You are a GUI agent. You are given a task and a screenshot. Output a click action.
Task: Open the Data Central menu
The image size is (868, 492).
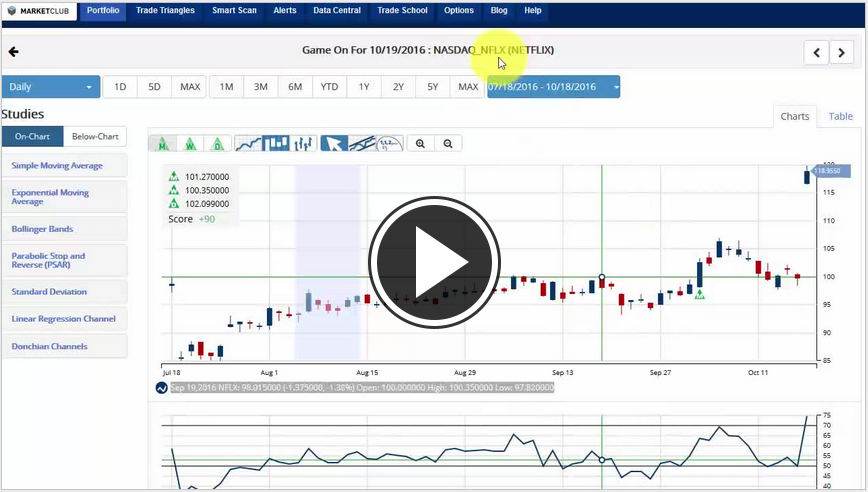[x=337, y=11]
